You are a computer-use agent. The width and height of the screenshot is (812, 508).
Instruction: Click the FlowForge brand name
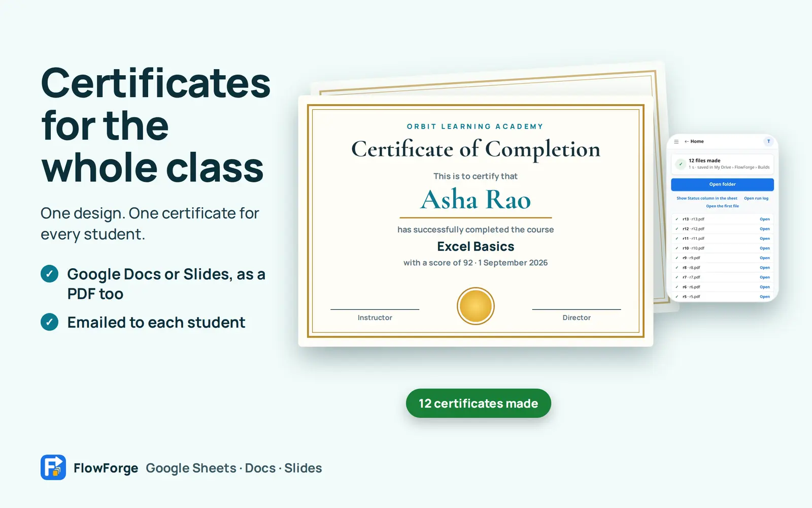[x=106, y=468]
